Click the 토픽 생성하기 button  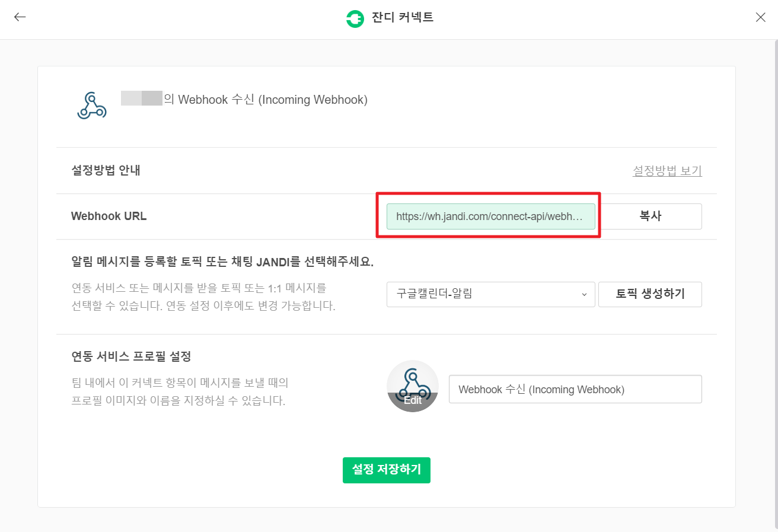(x=650, y=294)
